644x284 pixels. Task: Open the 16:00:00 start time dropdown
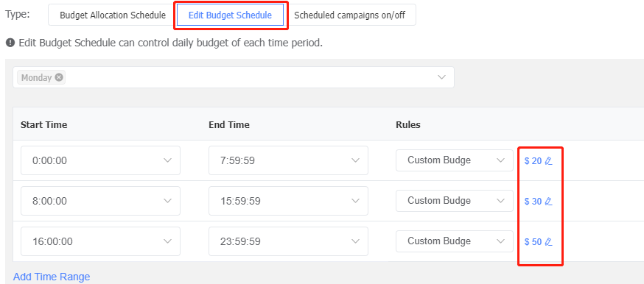point(101,241)
